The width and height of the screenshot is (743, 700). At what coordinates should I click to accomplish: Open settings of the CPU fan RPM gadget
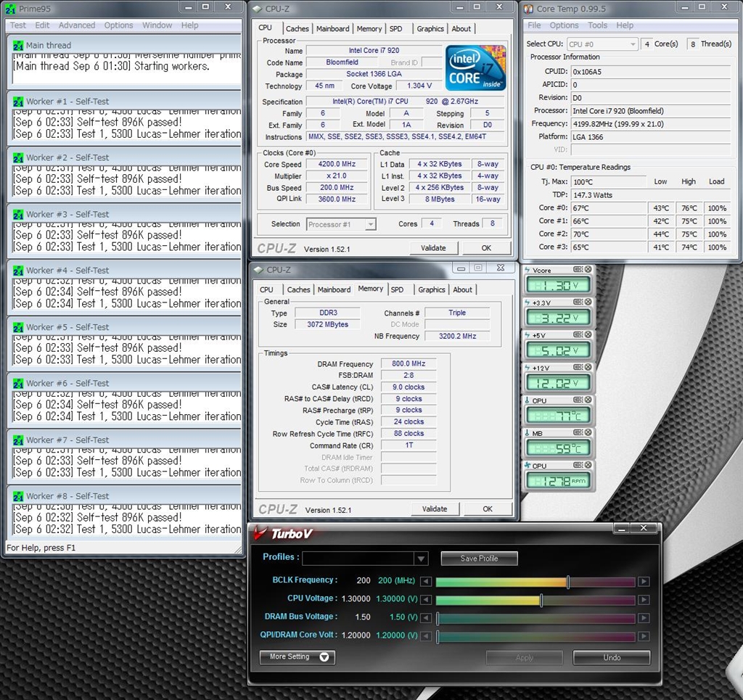pos(578,466)
